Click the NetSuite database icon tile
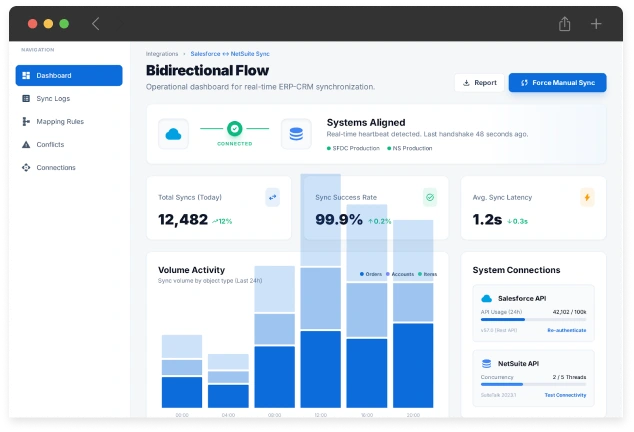Screen dimensions: 634x432 (x=296, y=134)
